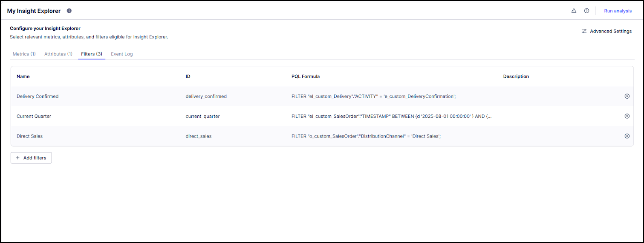This screenshot has width=644, height=243.
Task: Click the direct_sales ID cell
Action: click(199, 136)
